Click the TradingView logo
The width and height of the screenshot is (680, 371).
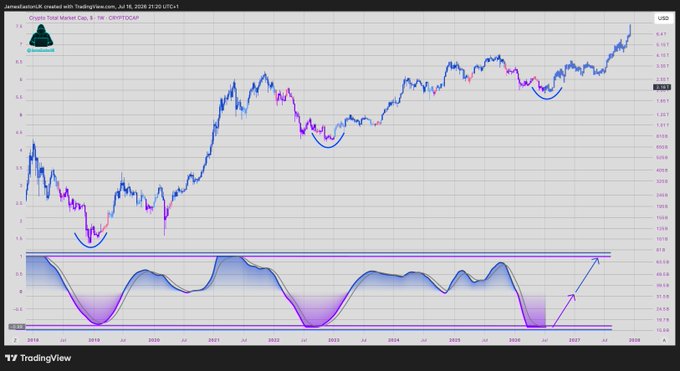(38, 358)
